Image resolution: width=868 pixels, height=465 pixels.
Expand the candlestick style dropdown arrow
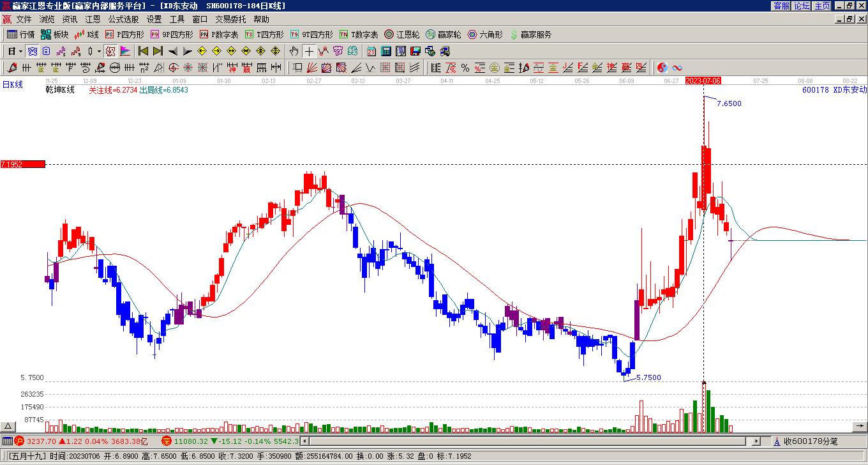(99, 51)
